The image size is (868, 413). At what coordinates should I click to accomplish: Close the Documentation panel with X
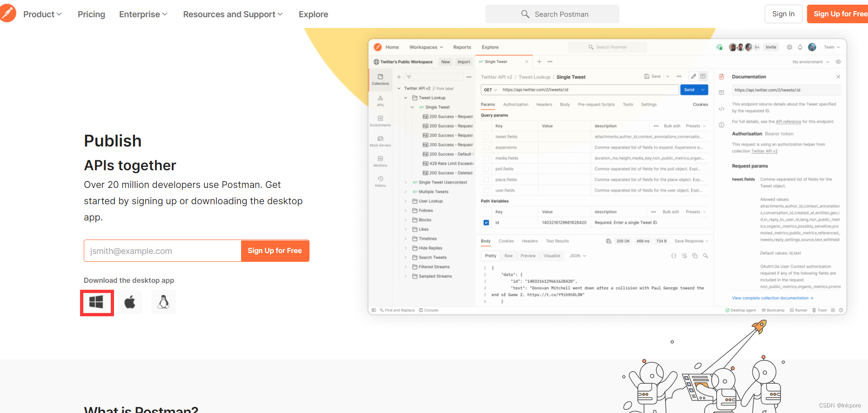838,77
